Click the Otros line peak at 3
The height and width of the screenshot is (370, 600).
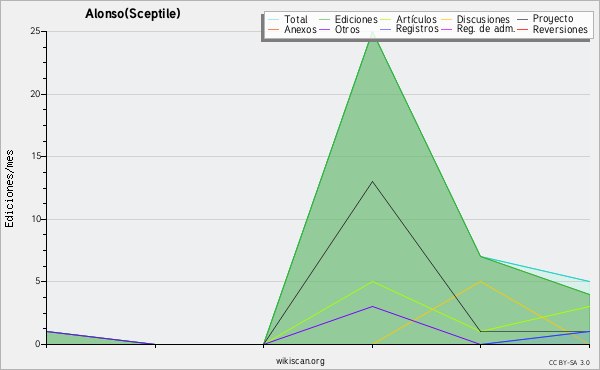(x=372, y=306)
